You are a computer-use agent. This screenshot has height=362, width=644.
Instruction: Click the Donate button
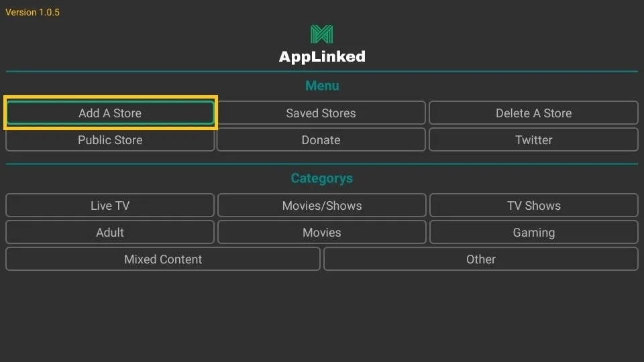point(321,139)
